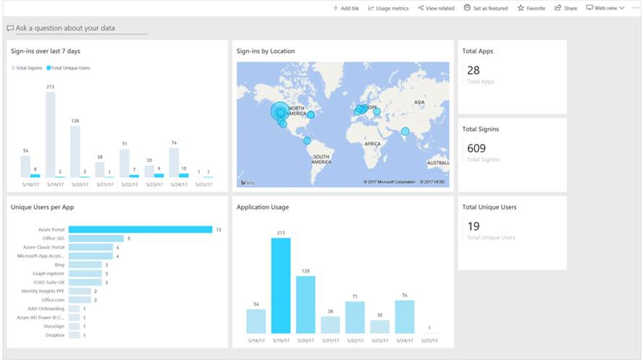Image resolution: width=644 pixels, height=360 pixels.
Task: Select Application Usage bar for 5/18/17
Action: tap(256, 322)
